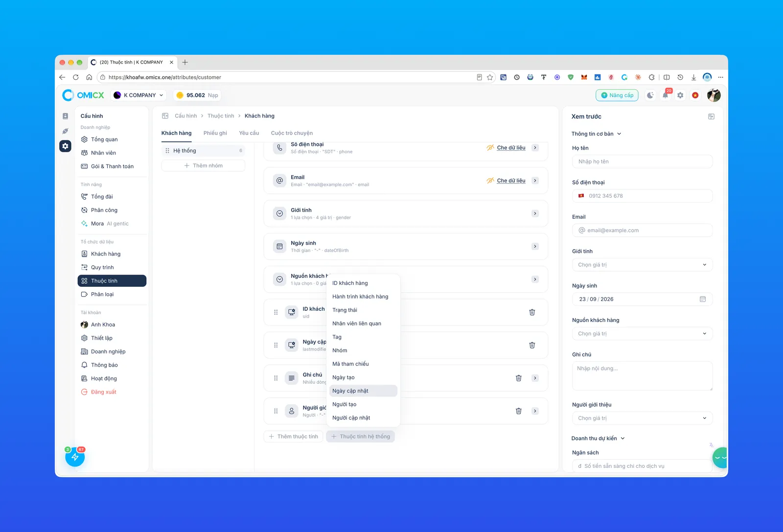Viewport: 783px width, 532px height.
Task: Click user avatar in top right
Action: [x=714, y=95]
